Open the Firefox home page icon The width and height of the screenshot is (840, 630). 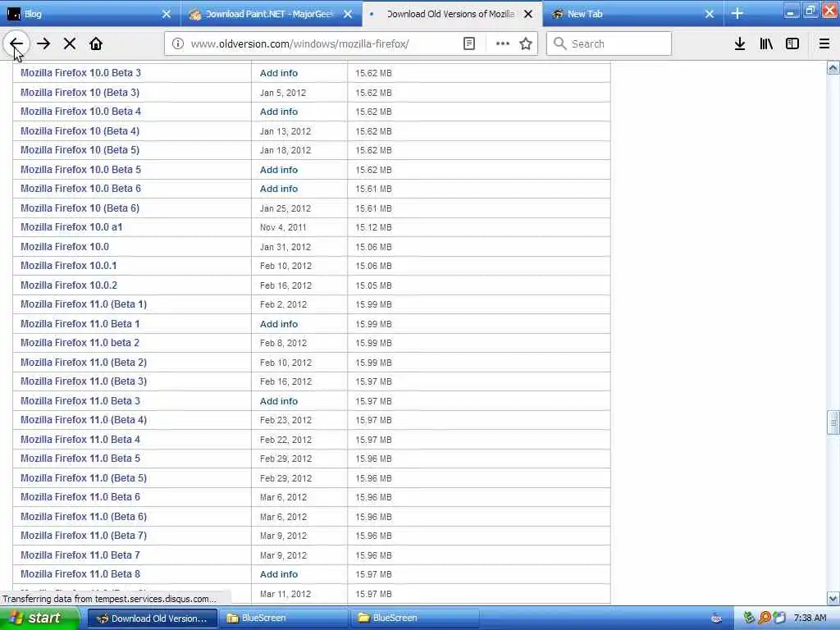point(96,44)
